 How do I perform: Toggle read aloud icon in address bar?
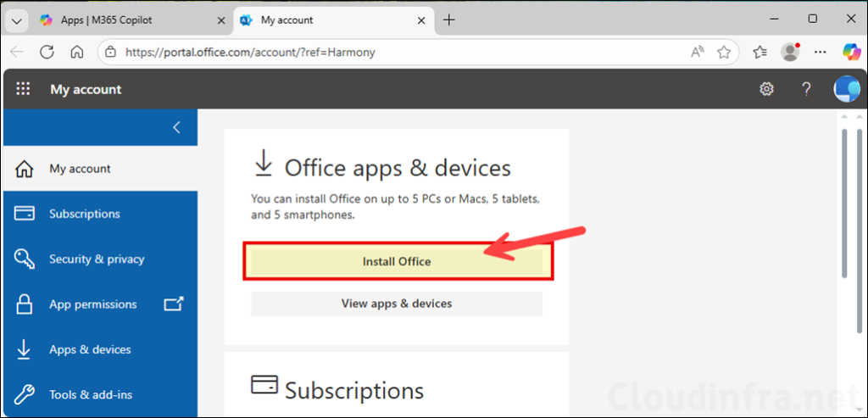point(698,52)
